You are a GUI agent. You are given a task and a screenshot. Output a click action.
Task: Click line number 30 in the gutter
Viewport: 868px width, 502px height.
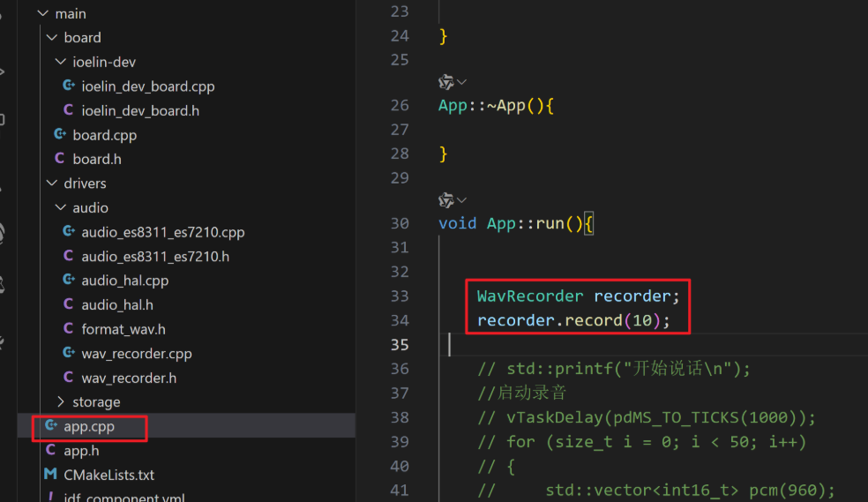click(400, 223)
